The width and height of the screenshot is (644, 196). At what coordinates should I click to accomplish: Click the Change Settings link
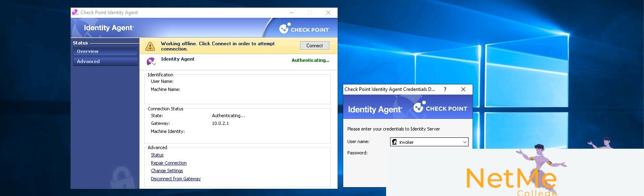(x=167, y=171)
